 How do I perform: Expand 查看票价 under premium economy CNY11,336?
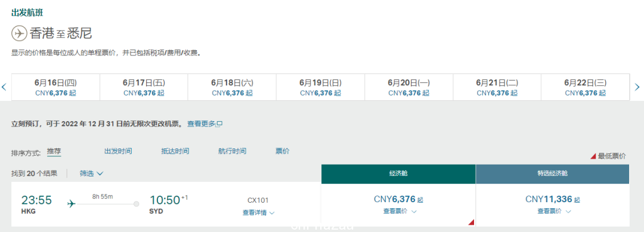point(554,211)
